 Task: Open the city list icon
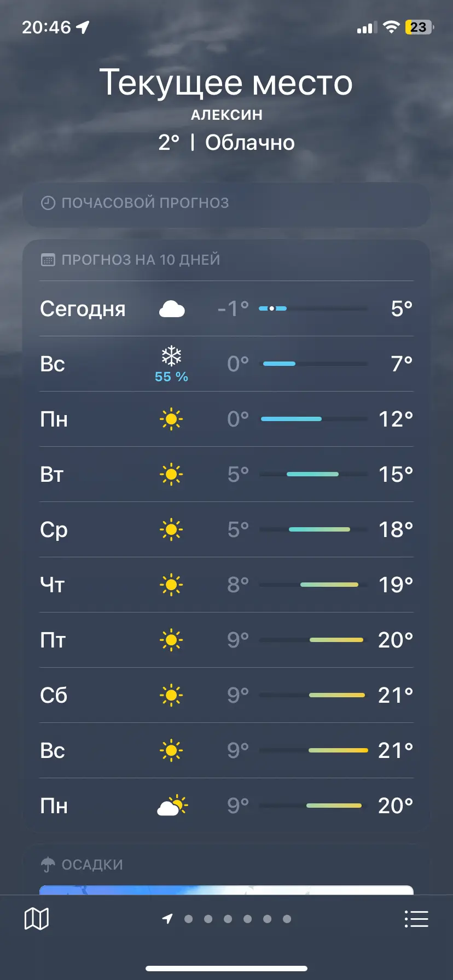coord(416,919)
